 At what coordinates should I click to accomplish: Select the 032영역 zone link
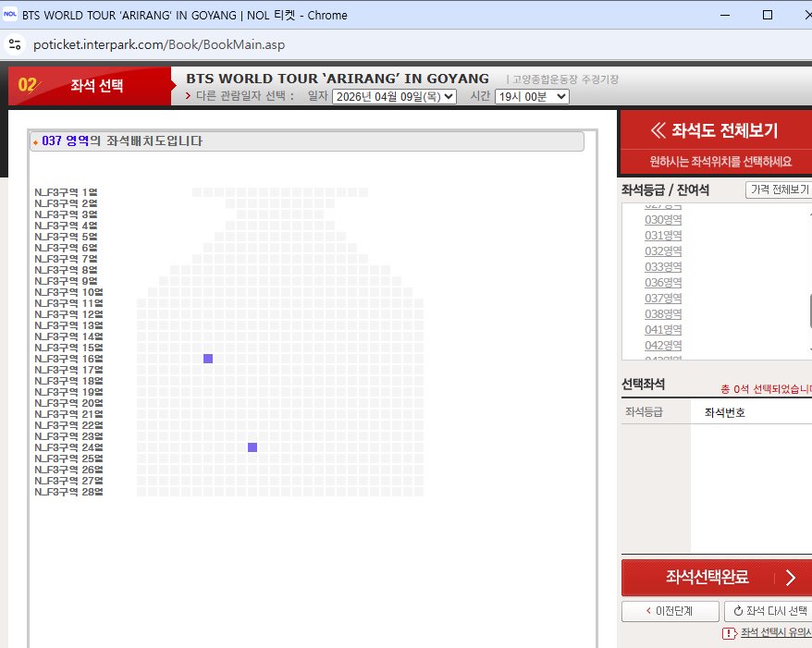[663, 251]
